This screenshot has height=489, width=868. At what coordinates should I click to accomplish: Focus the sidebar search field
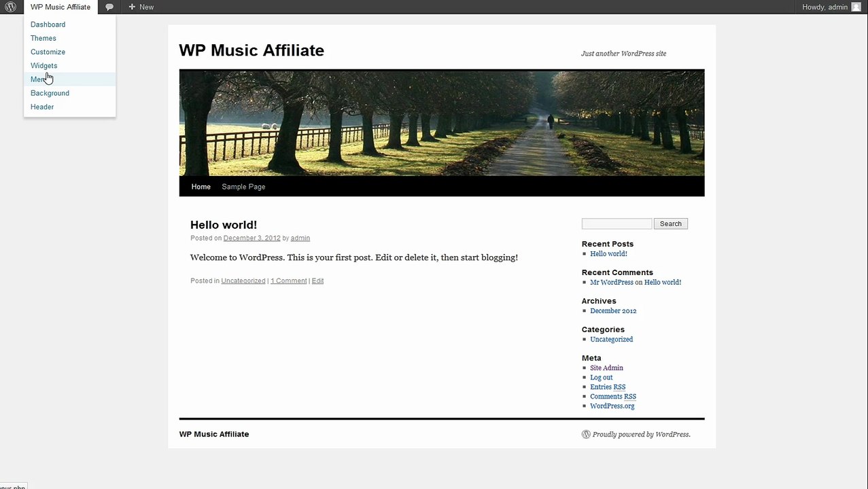pos(617,223)
